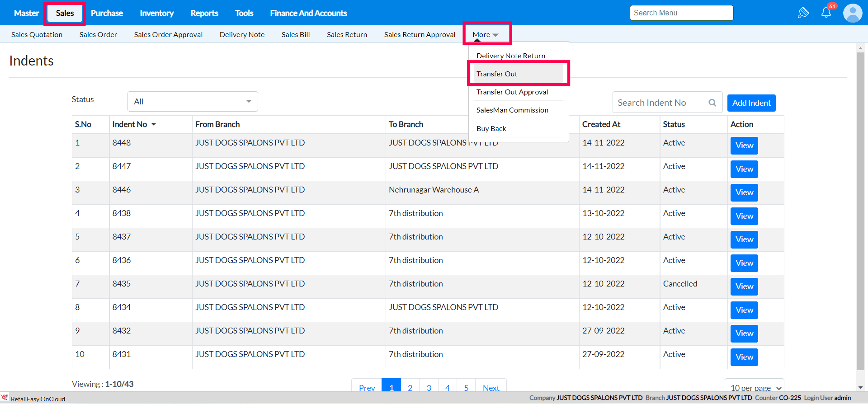This screenshot has height=404, width=868.
Task: Open the user profile avatar
Action: click(853, 13)
